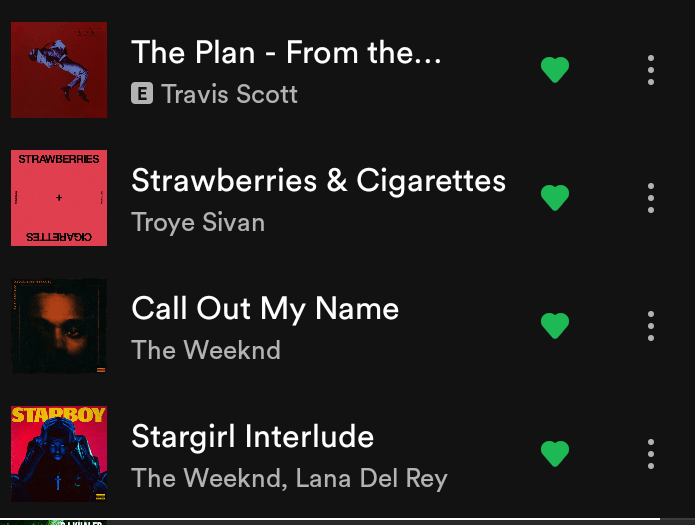695x525 pixels.
Task: Remove like from Stargirl Interlude
Action: click(554, 454)
